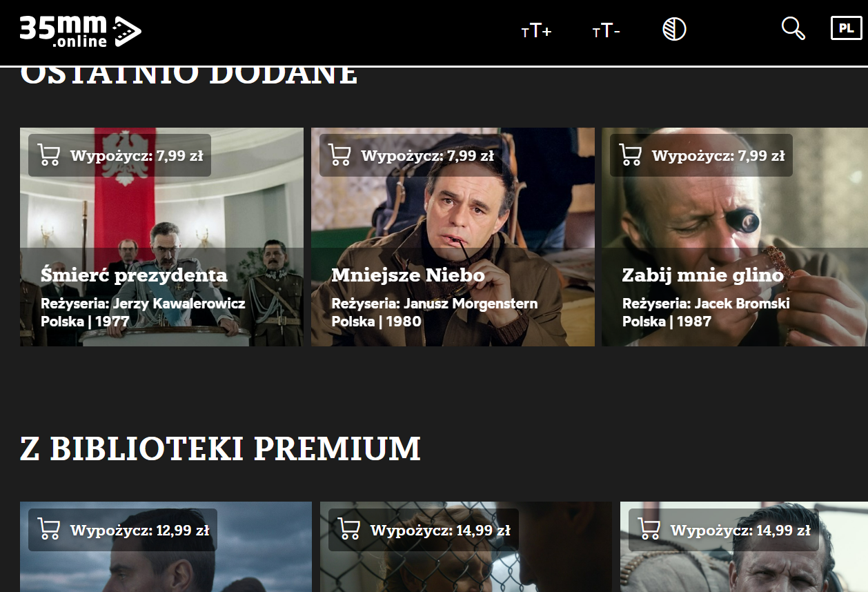Click cart icon on Zabij mnie glino
The width and height of the screenshot is (868, 592).
coord(630,155)
